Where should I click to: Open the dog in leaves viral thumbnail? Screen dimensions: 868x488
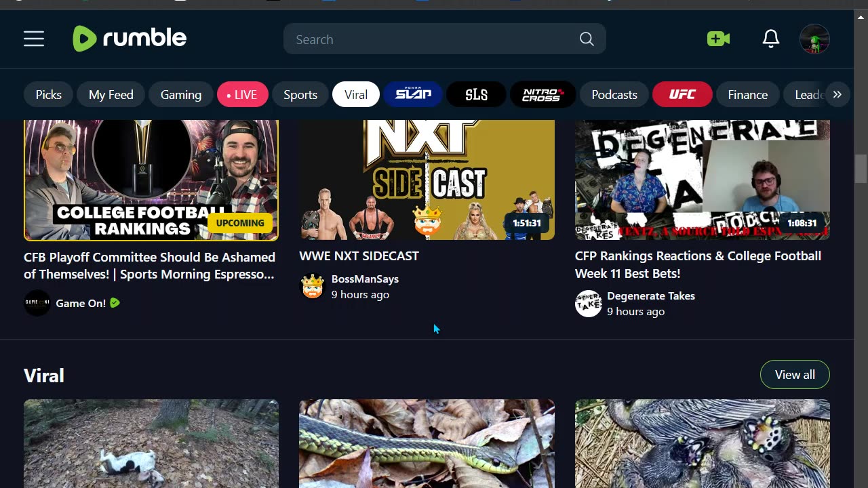click(151, 443)
